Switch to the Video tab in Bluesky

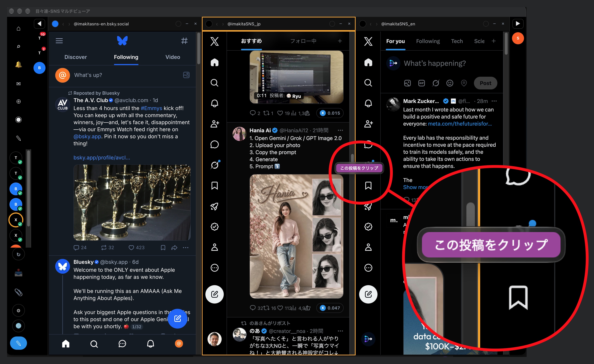173,57
